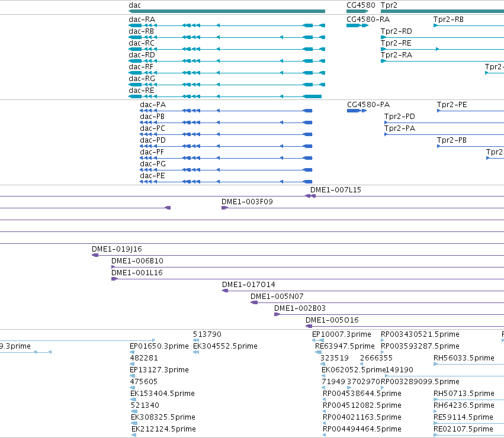Open the dac-PF protein feature label
The image size is (504, 438).
tap(152, 152)
